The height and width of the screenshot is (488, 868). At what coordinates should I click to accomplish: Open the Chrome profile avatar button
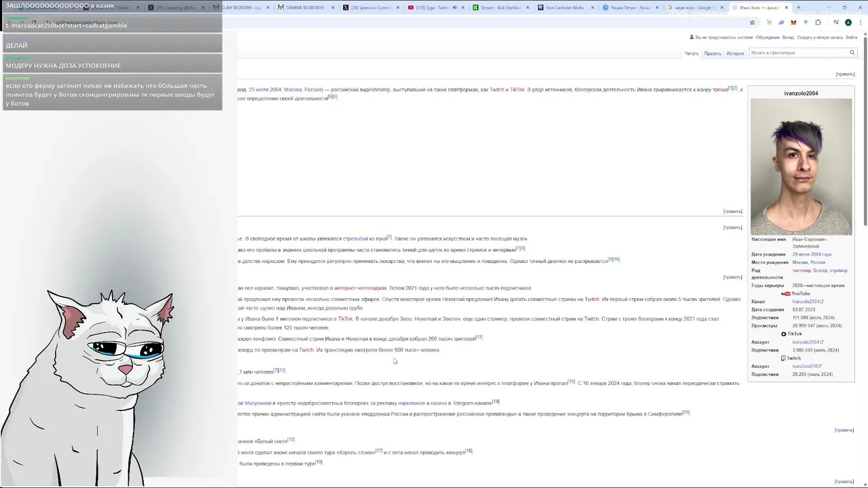[848, 22]
